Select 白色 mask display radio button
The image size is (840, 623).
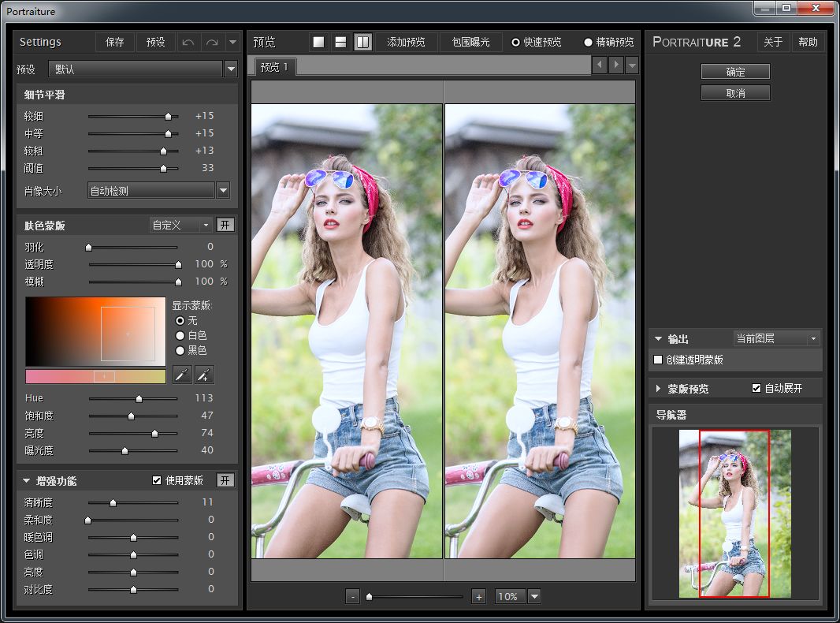(180, 336)
